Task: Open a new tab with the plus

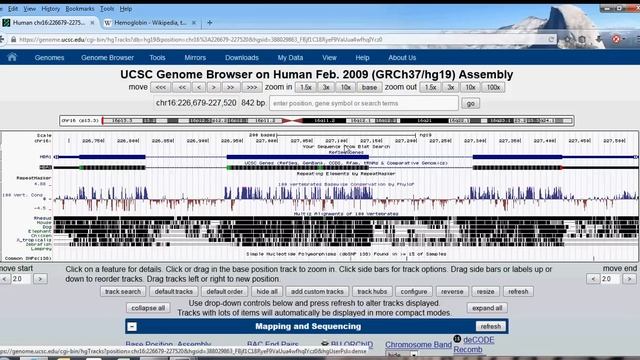Action: 209,23
